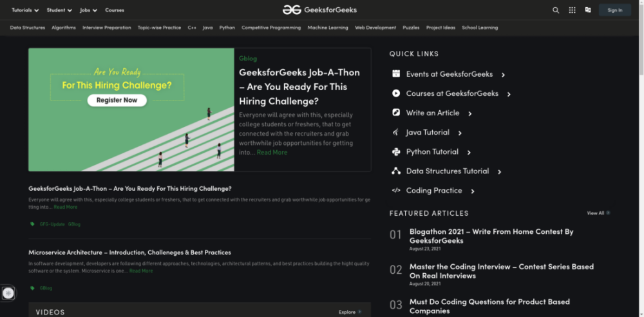Click the tag icon next to GFG-Update
Screen dimensions: 644x317
[32, 224]
